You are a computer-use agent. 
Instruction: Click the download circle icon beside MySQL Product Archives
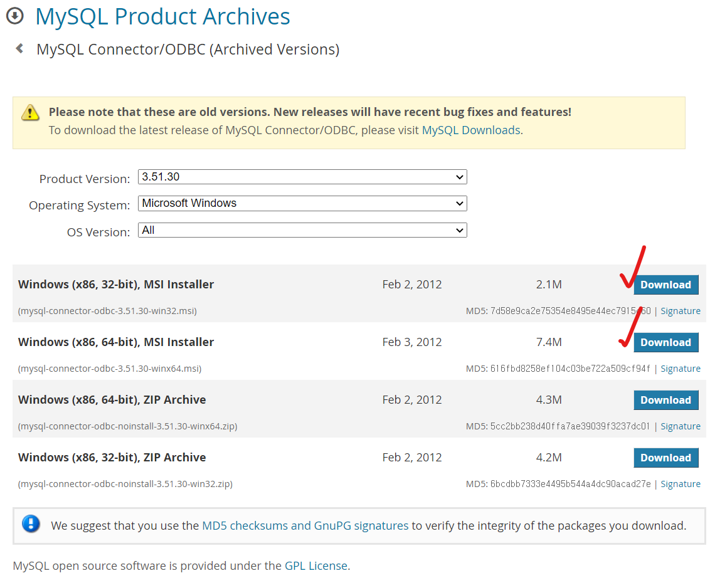15,16
